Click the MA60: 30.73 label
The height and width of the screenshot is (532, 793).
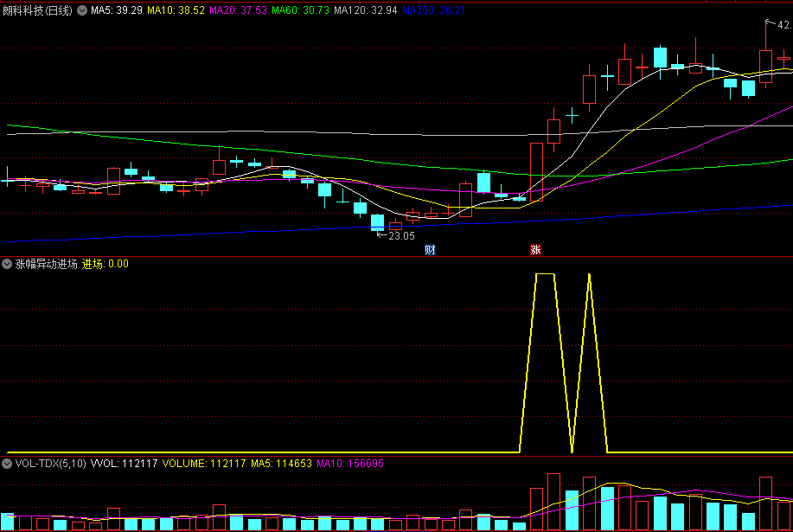[x=300, y=10]
